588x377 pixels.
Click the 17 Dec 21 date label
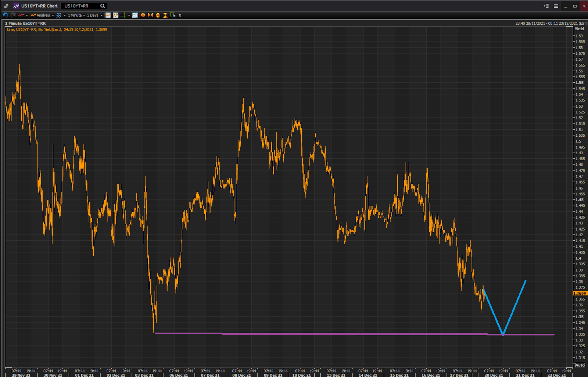(x=459, y=375)
